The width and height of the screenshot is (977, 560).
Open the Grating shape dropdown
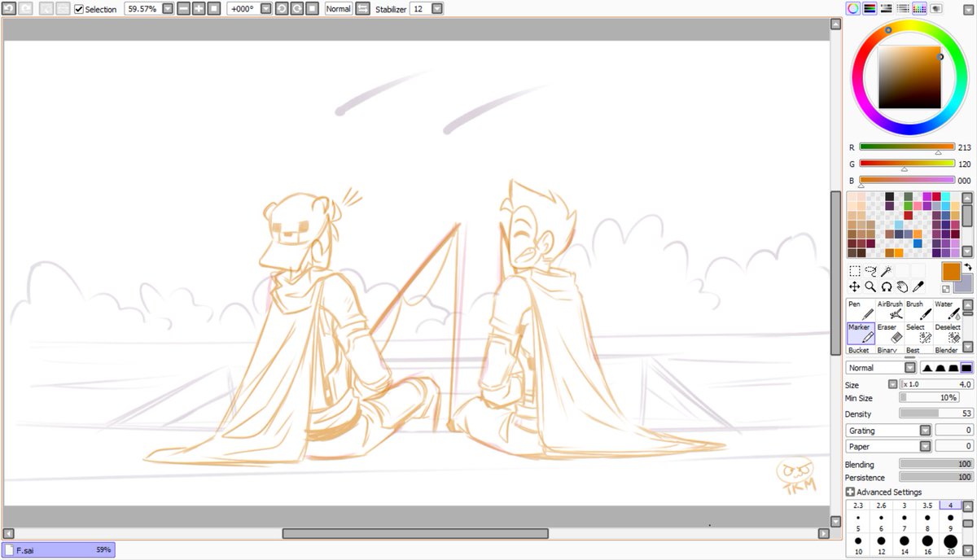pos(925,431)
